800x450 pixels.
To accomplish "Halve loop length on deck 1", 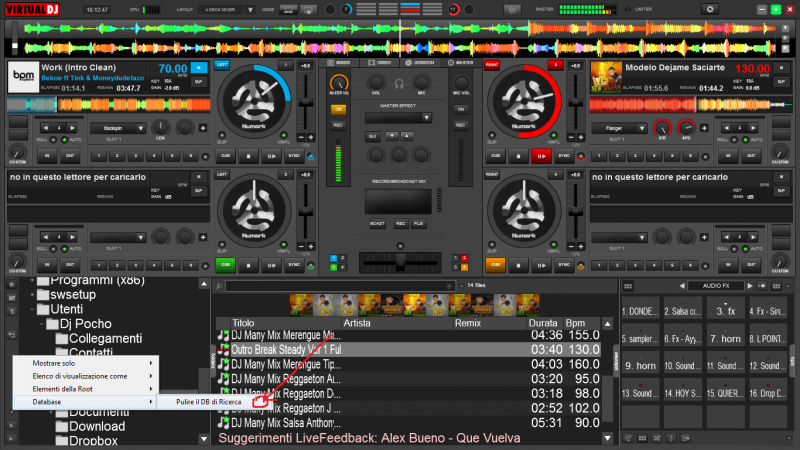I will 46,128.
